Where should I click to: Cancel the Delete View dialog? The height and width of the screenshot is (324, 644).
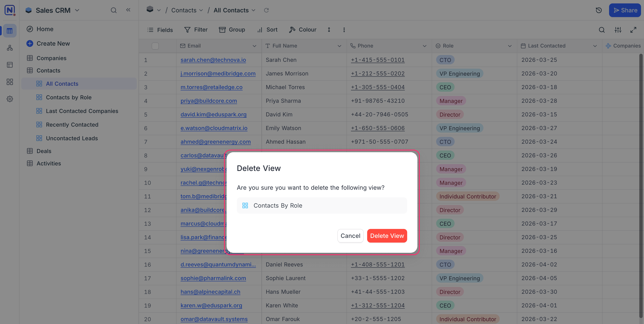350,236
